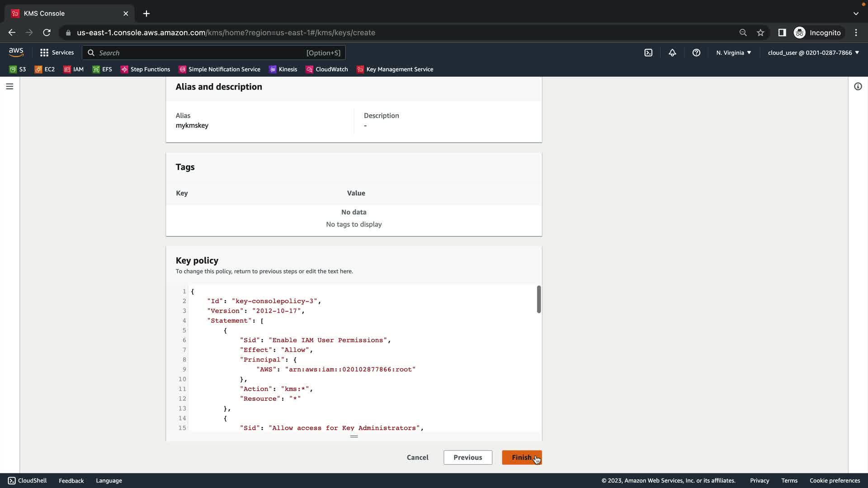This screenshot has height=488, width=868.
Task: Open the info panel icon on right
Action: (858, 86)
